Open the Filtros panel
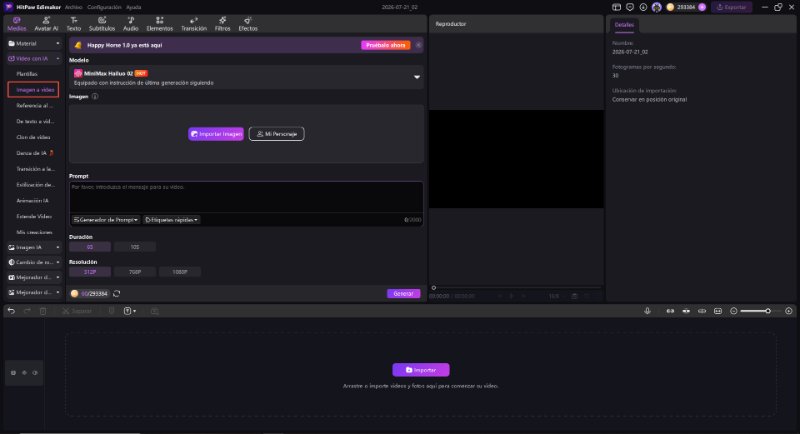The width and height of the screenshot is (800, 434). [222, 24]
